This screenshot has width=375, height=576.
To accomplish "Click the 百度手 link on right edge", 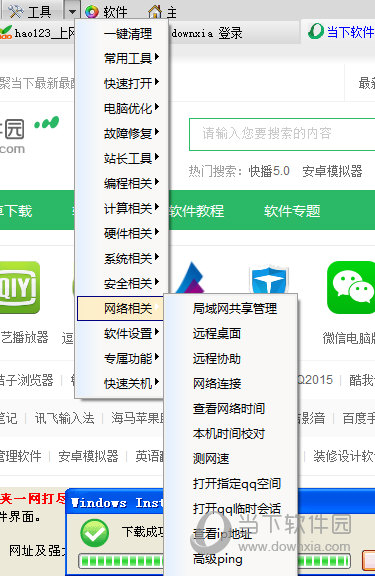I will (x=358, y=418).
